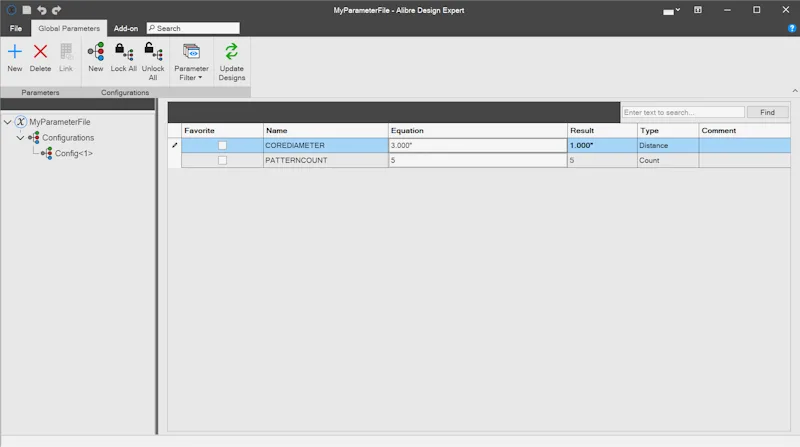Click the red Delete parameter icon
The image size is (800, 447).
(x=40, y=52)
